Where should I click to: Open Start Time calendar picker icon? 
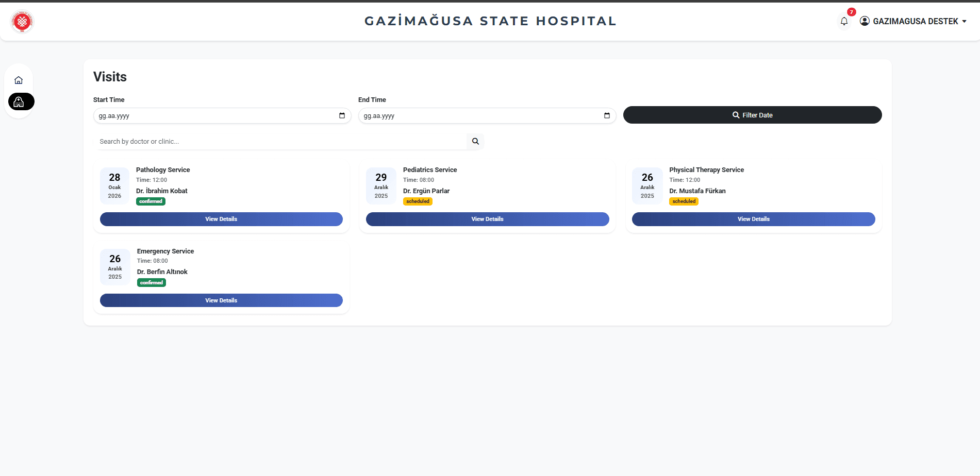[x=342, y=115]
